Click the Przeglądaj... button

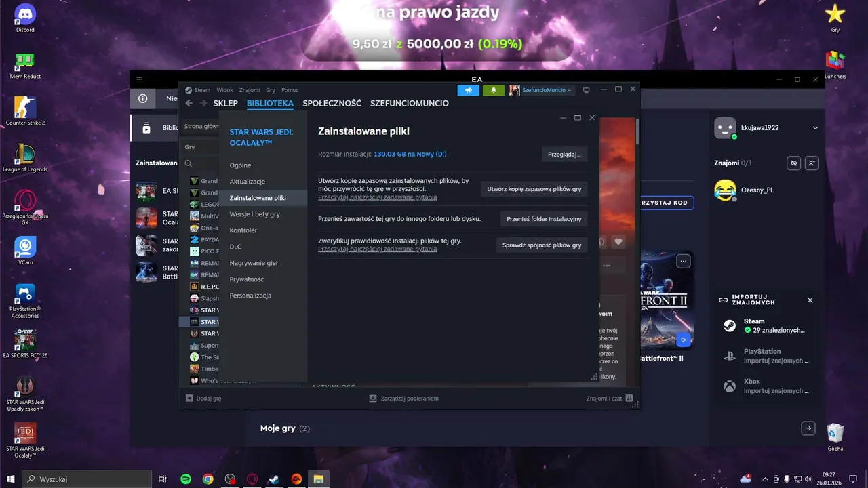(564, 155)
